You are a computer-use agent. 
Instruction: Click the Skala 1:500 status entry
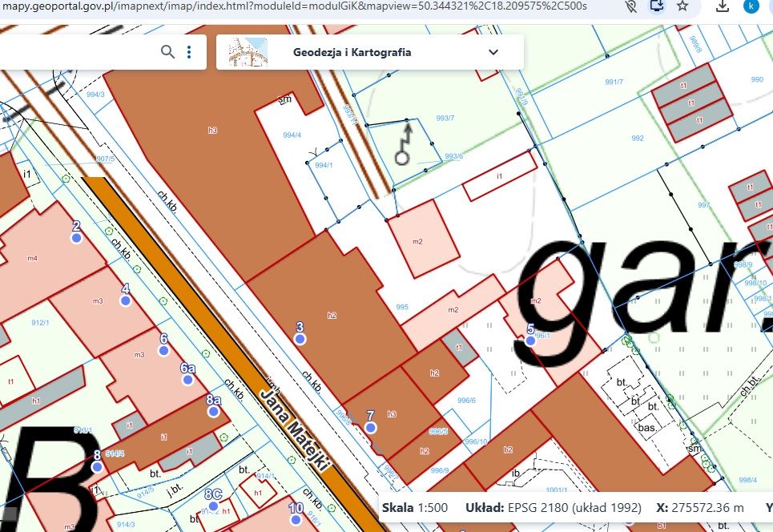tap(415, 508)
